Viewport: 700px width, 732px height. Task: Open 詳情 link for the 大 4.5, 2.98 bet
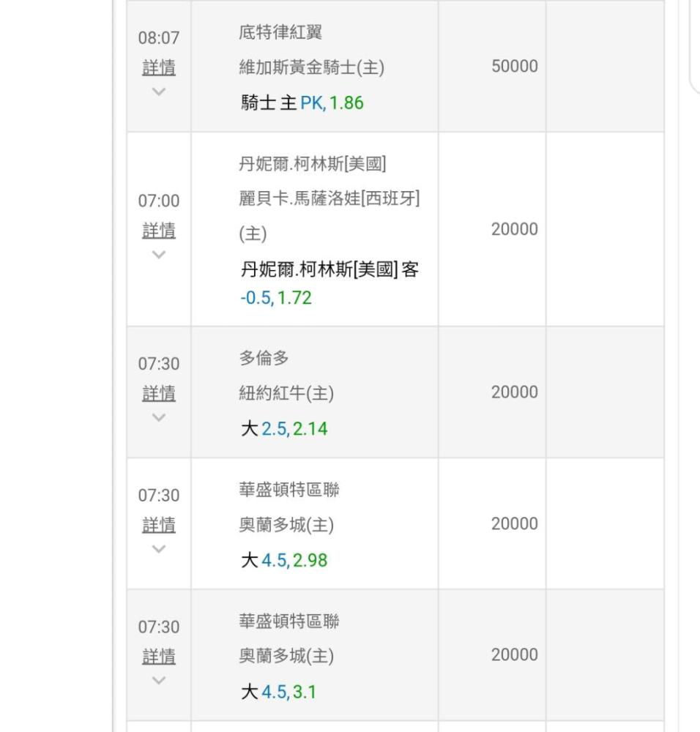click(159, 525)
